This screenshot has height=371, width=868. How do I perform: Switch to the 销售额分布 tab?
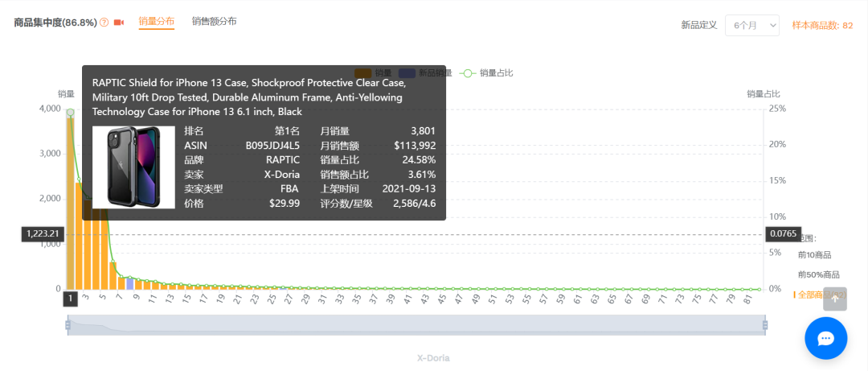214,22
